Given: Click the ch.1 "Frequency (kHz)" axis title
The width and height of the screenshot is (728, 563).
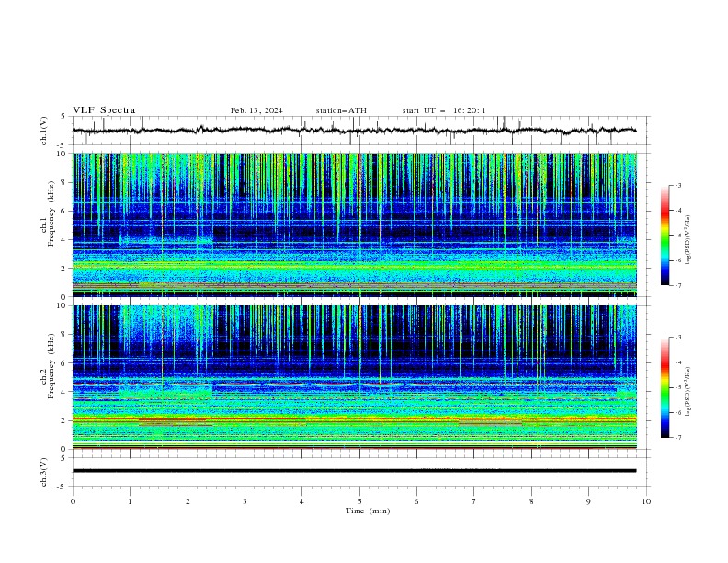Looking at the screenshot, I should (51, 213).
